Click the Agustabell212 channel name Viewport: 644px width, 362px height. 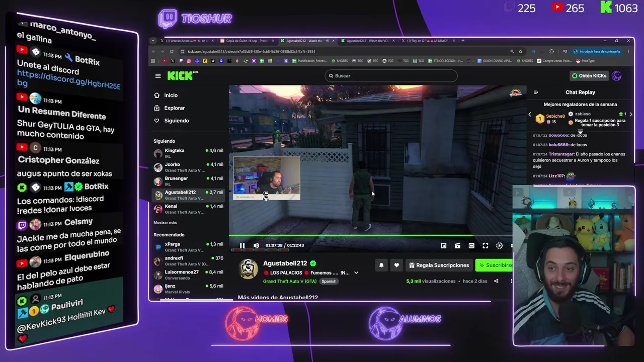[285, 263]
